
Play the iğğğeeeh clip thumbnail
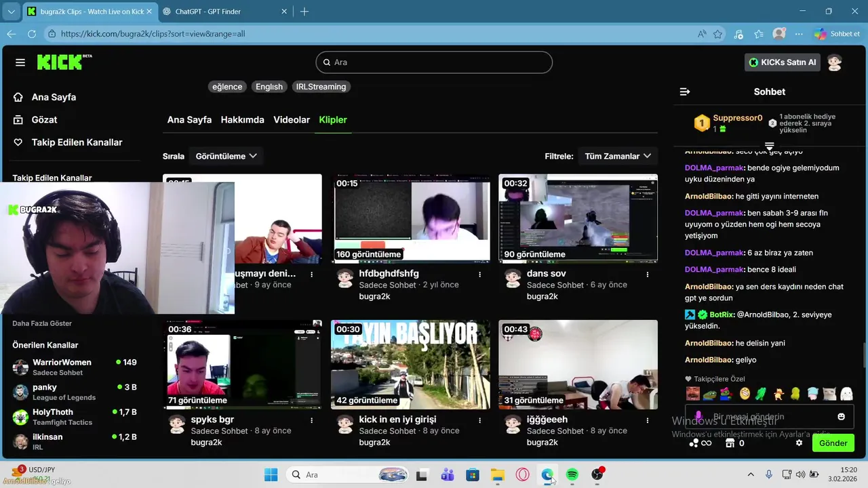tap(578, 365)
